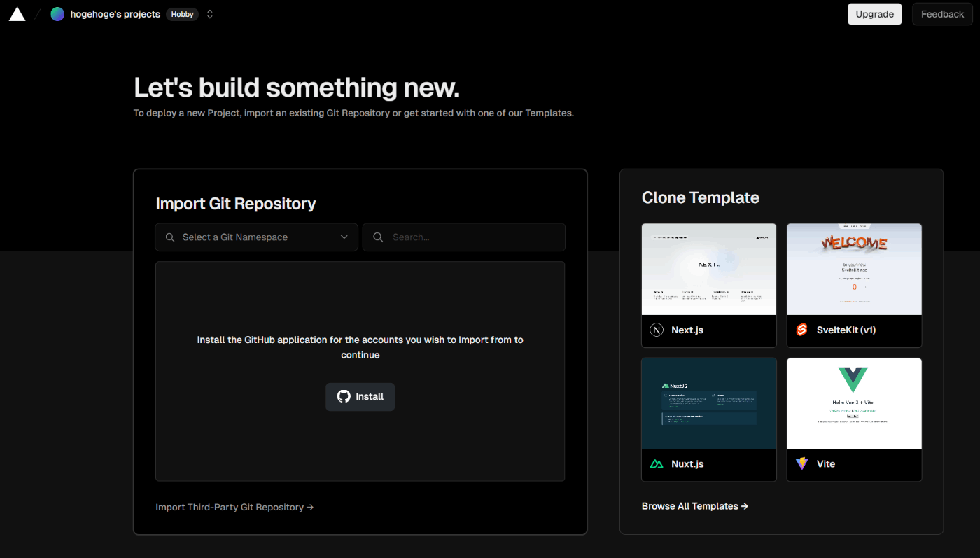The height and width of the screenshot is (558, 980).
Task: Click the Clone Template heading
Action: tap(701, 197)
